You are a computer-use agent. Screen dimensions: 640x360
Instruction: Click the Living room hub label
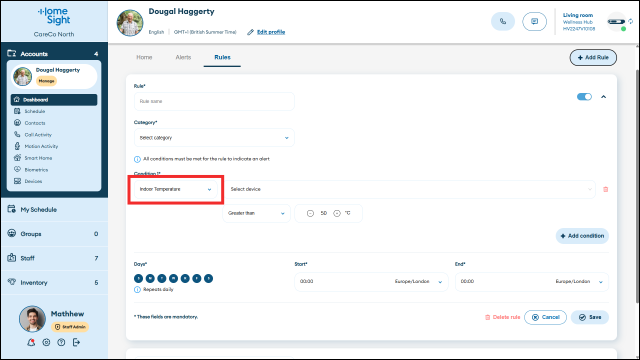578,15
